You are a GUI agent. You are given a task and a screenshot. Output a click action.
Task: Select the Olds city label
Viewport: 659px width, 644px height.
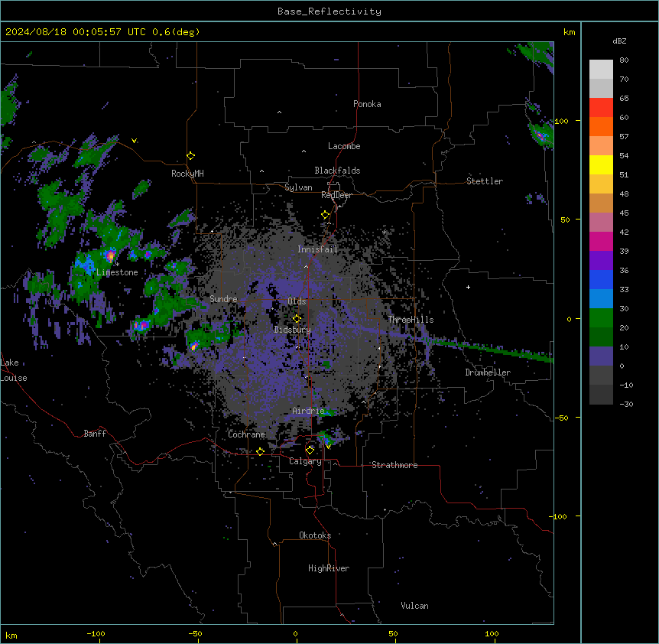pyautogui.click(x=297, y=301)
